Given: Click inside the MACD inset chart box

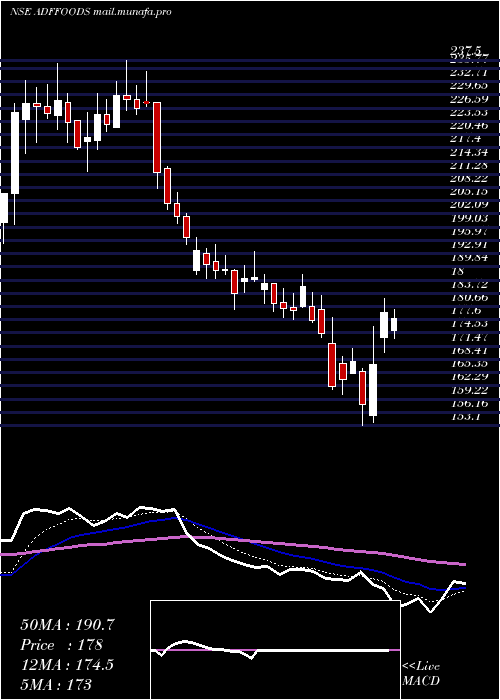Looking at the screenshot, I should (275, 650).
